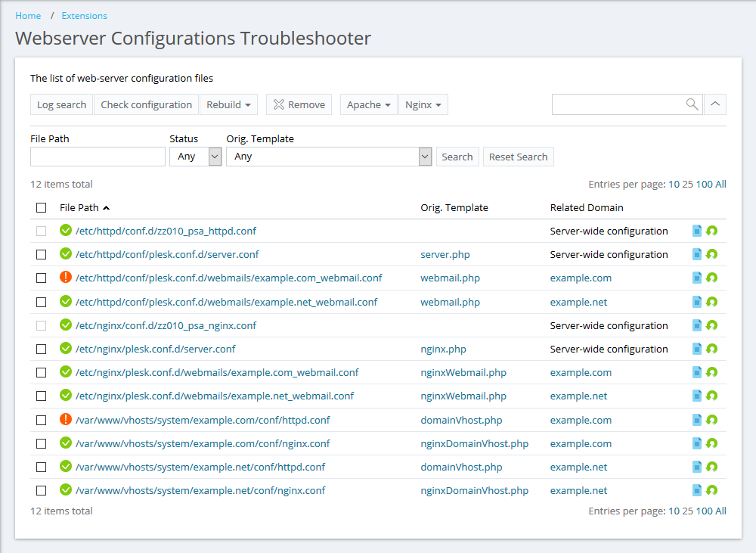Click rebuild icon for example.com webmail.php row
The image size is (756, 553).
[x=711, y=278]
